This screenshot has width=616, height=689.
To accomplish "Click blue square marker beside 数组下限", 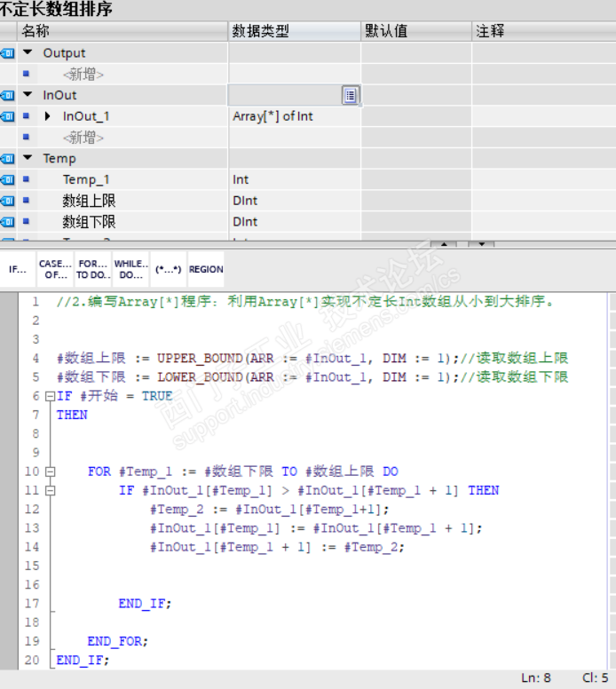I will pos(26,221).
